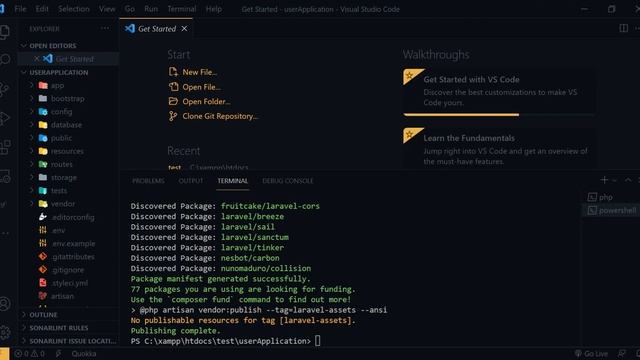Open the artisan file

[x=62, y=296]
